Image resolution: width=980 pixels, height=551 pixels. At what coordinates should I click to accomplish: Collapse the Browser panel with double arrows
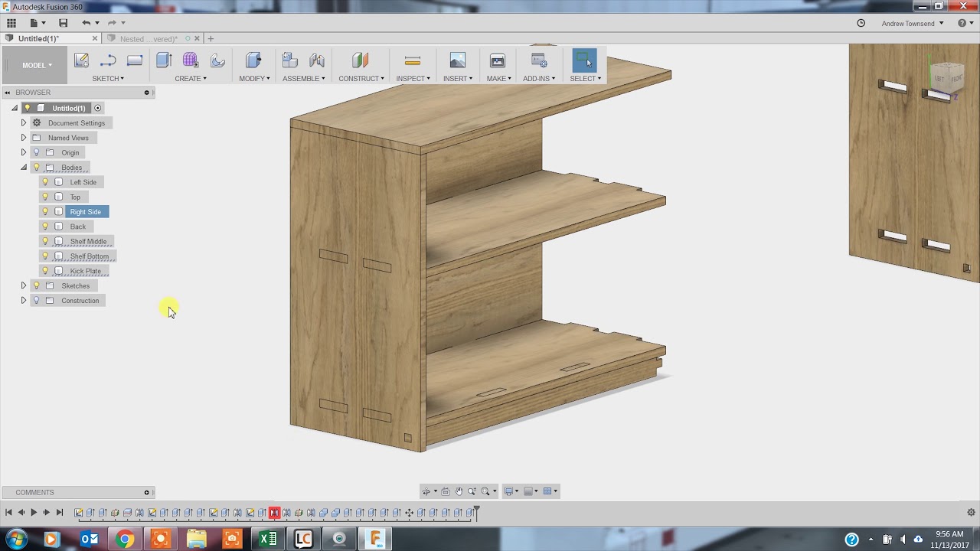tap(8, 93)
